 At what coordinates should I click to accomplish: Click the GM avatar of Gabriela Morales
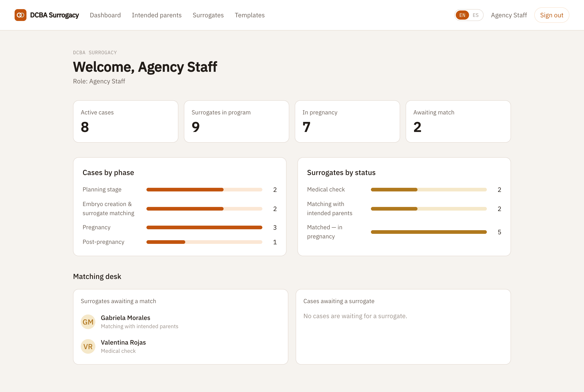click(x=88, y=322)
